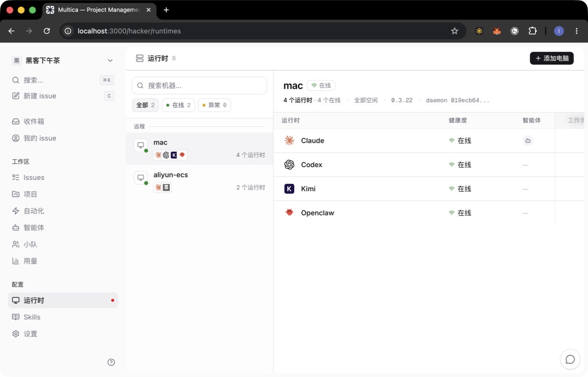Open the chat bubble button
588x377 pixels.
tap(570, 359)
